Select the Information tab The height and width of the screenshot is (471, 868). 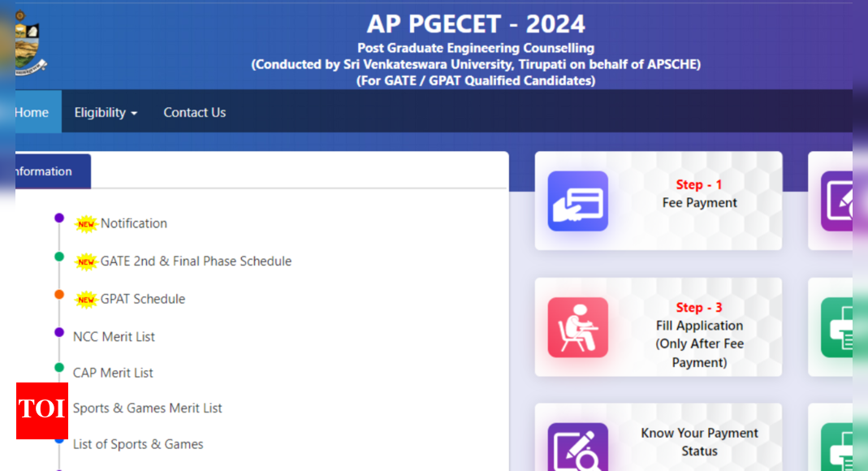point(53,171)
